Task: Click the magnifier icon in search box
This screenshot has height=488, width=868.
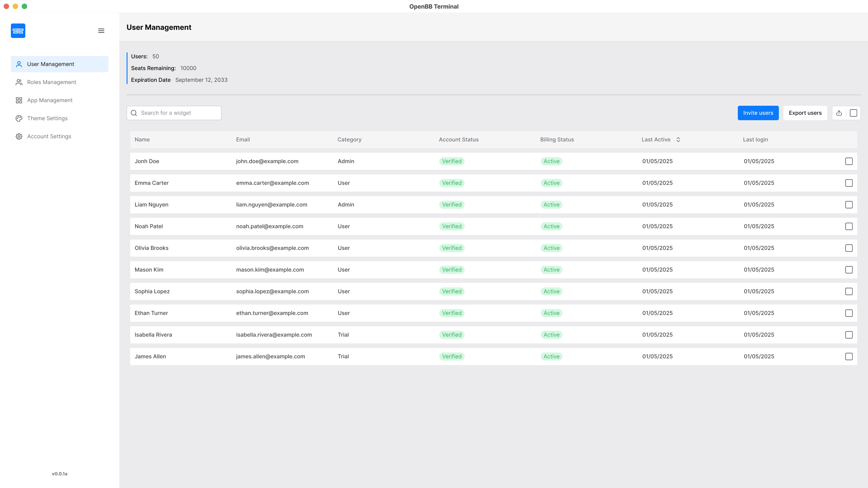Action: 134,113
